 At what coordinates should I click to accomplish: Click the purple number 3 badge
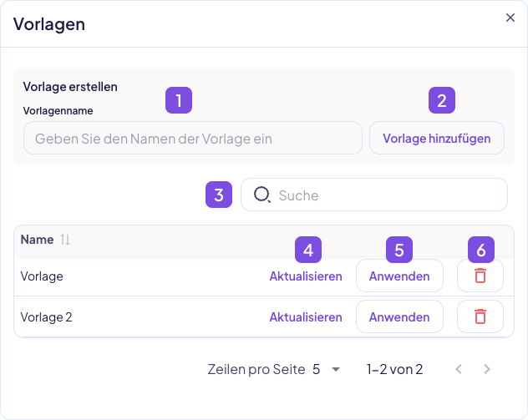click(x=219, y=195)
